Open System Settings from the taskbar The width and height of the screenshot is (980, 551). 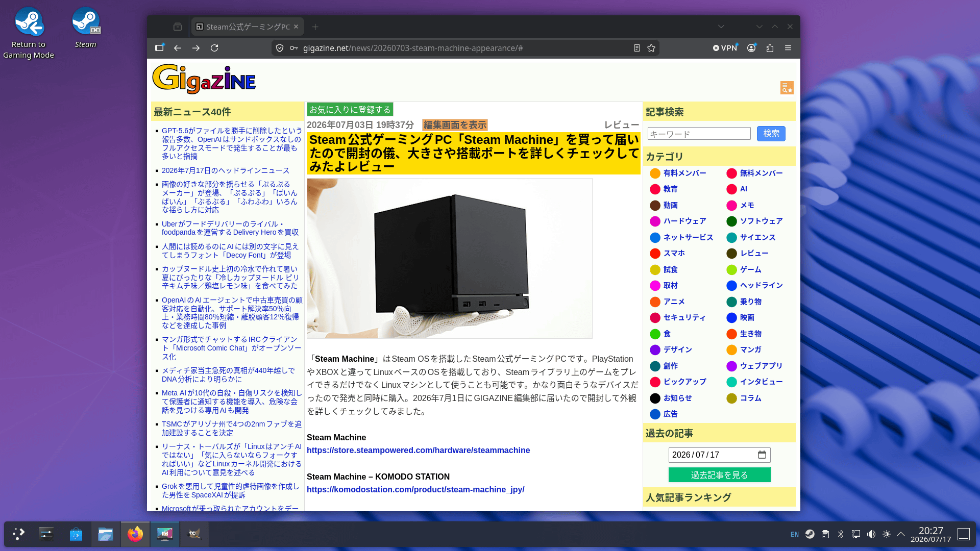46,534
